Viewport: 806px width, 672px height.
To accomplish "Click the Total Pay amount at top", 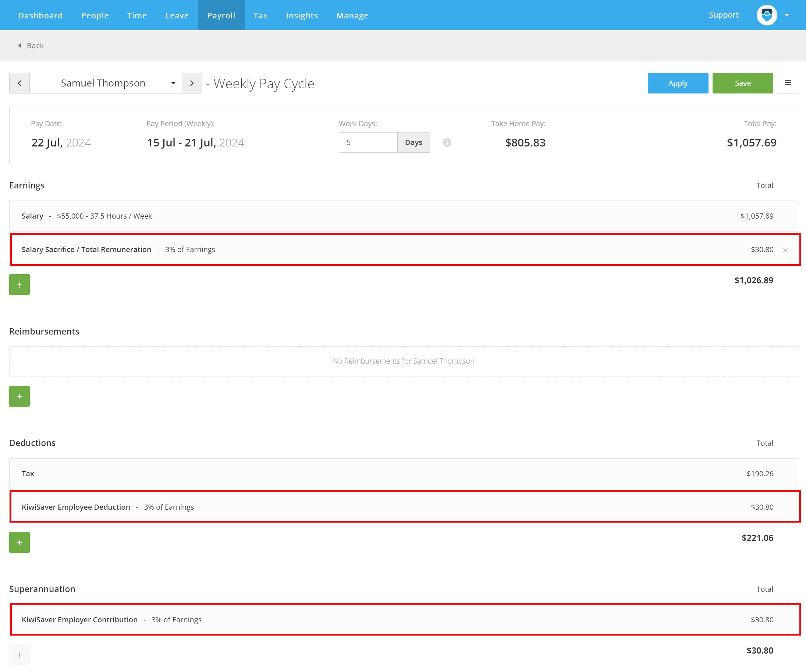I will click(x=752, y=143).
